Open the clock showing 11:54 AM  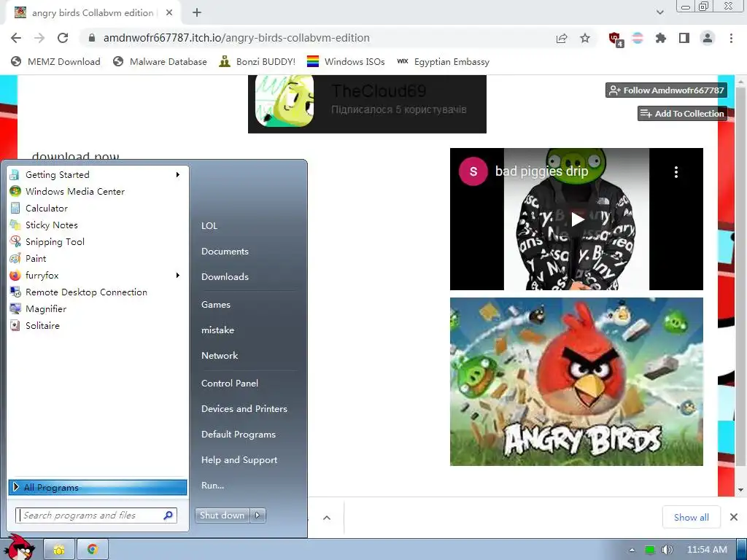click(707, 550)
